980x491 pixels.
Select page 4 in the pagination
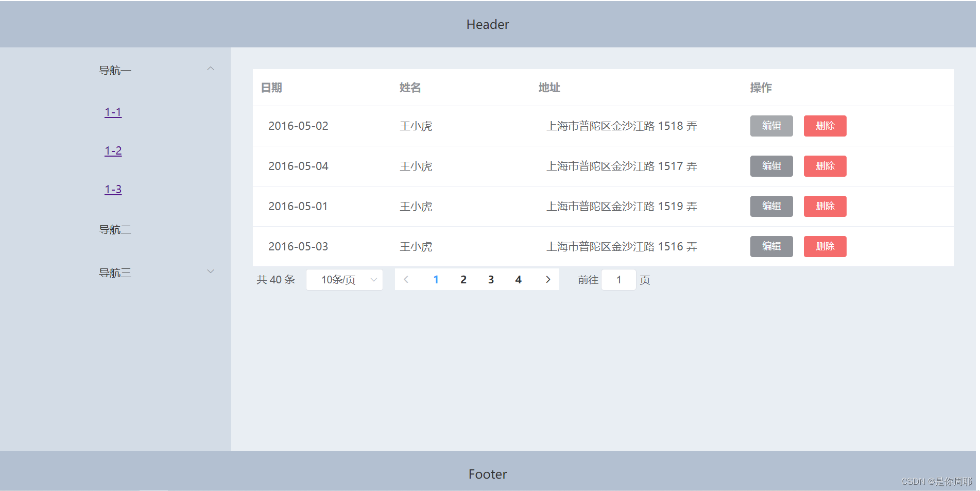coord(518,279)
